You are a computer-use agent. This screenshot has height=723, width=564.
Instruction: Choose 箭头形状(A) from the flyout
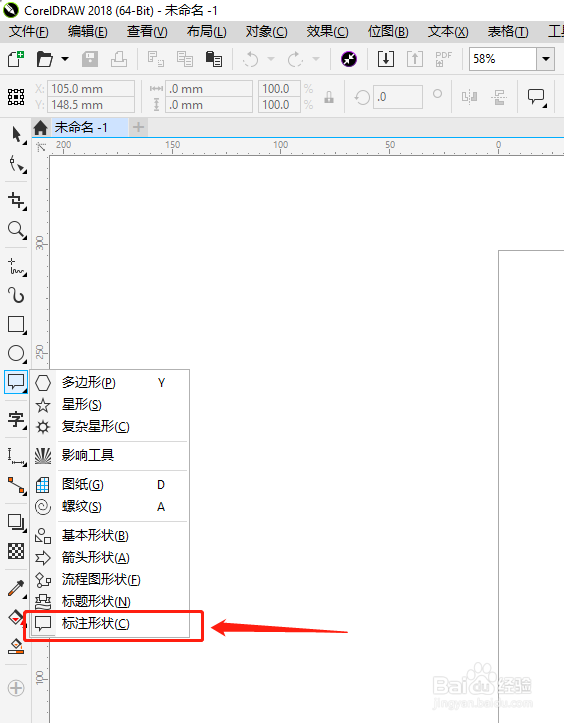111,557
